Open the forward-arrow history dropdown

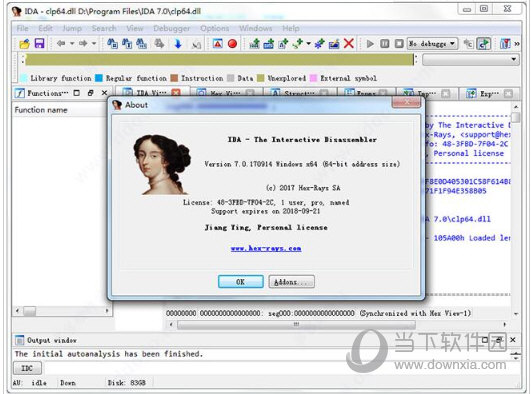pyautogui.click(x=94, y=44)
